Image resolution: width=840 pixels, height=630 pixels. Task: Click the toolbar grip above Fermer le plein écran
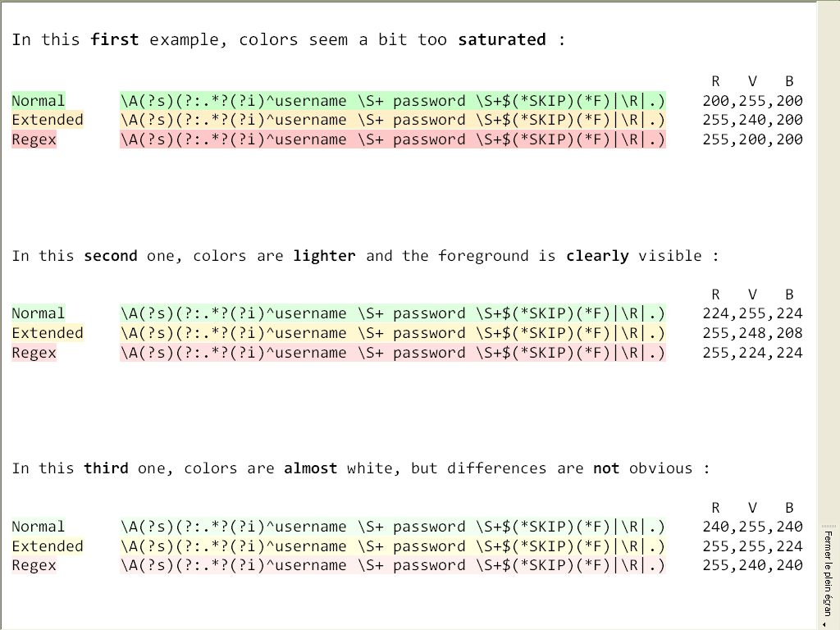829,526
